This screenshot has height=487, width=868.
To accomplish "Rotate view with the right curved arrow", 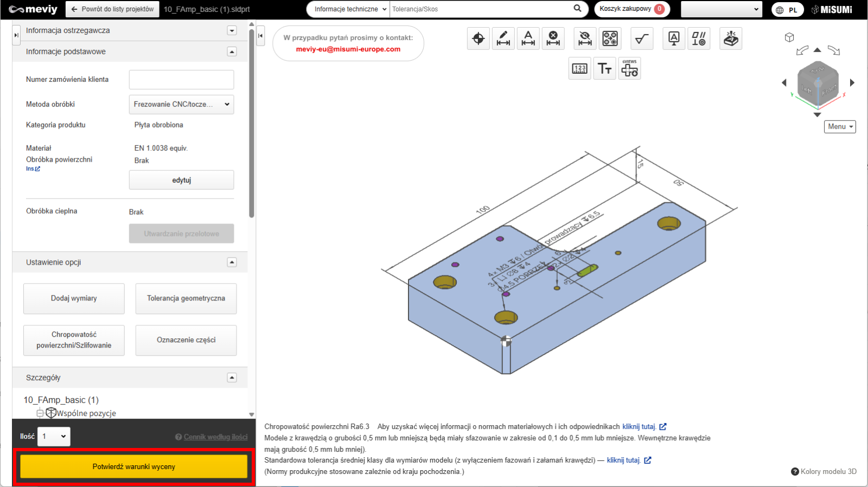I will click(834, 50).
